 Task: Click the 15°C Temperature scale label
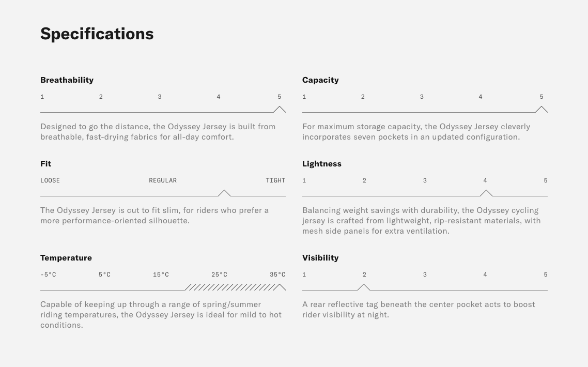[161, 274]
